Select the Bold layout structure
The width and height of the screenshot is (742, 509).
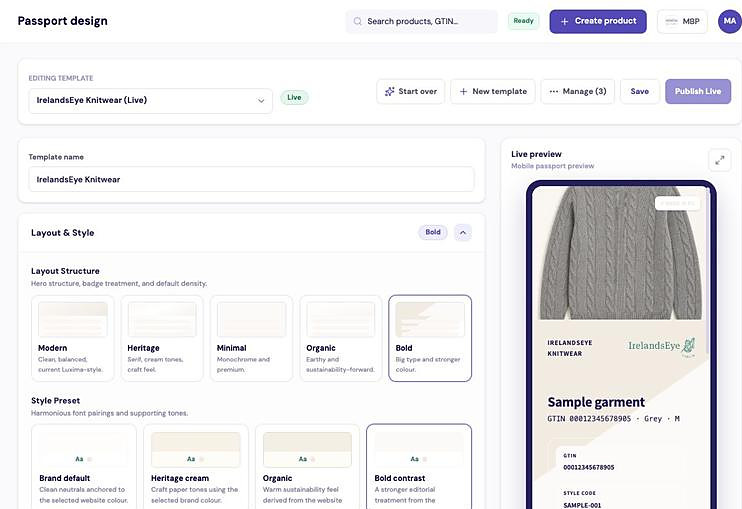[x=430, y=338]
